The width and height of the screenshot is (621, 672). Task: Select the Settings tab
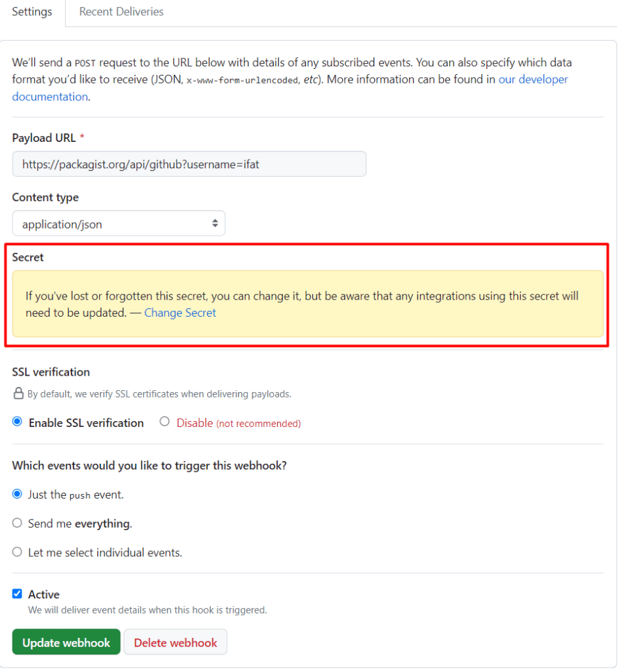click(x=32, y=12)
